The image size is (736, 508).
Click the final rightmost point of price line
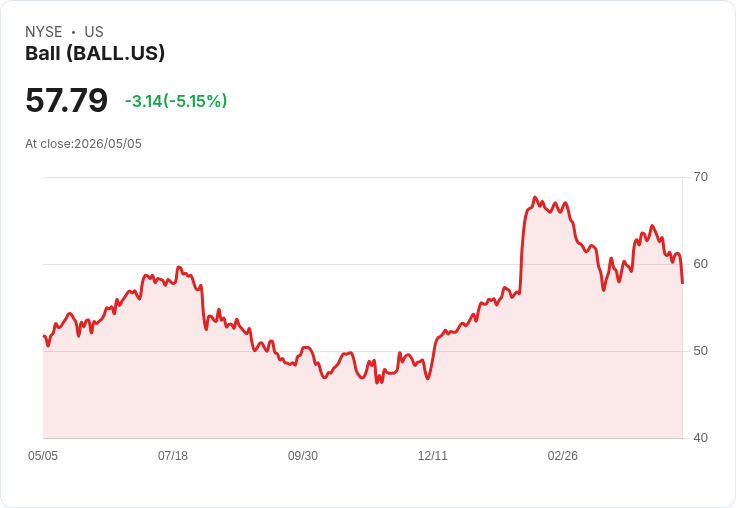click(x=682, y=283)
